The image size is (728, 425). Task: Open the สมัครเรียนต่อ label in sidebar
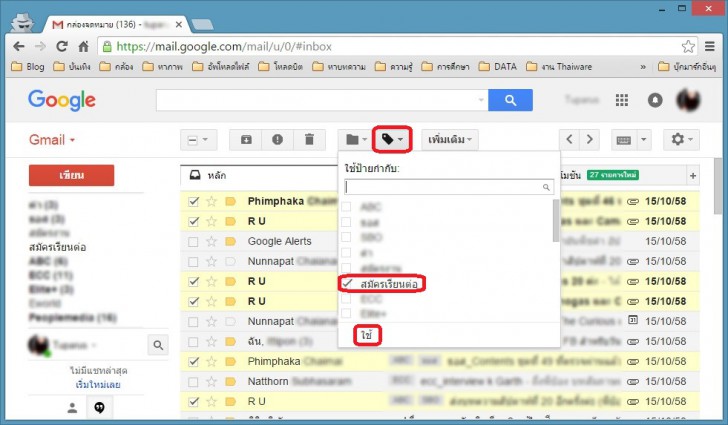(58, 247)
